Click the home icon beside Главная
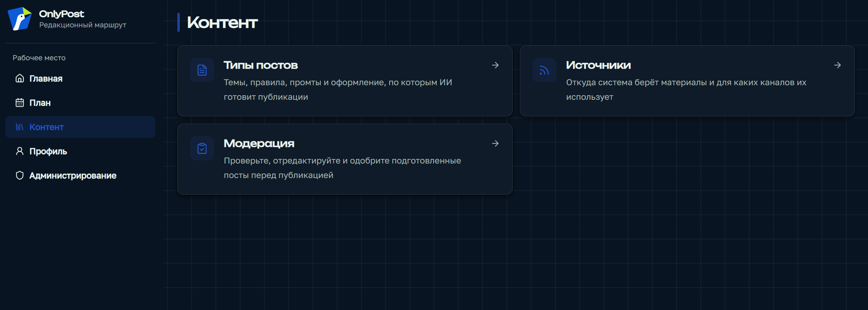Image resolution: width=868 pixels, height=310 pixels. [20, 78]
